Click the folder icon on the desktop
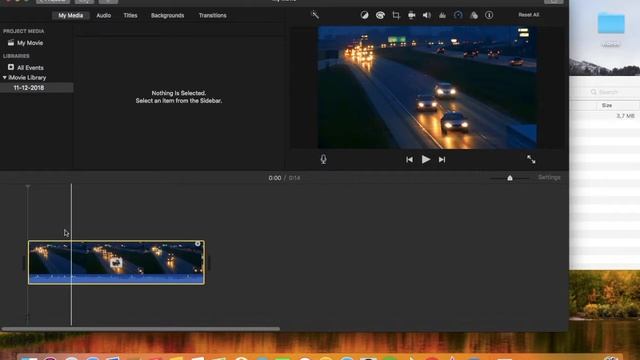This screenshot has height=360, width=640. [x=611, y=23]
